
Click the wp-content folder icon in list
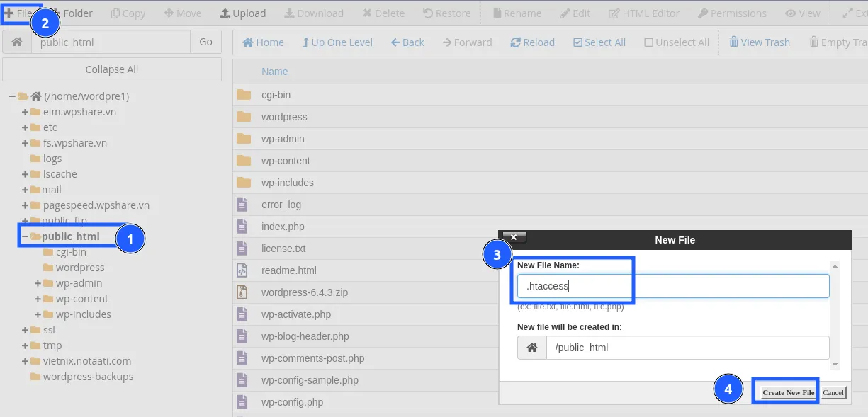click(244, 161)
